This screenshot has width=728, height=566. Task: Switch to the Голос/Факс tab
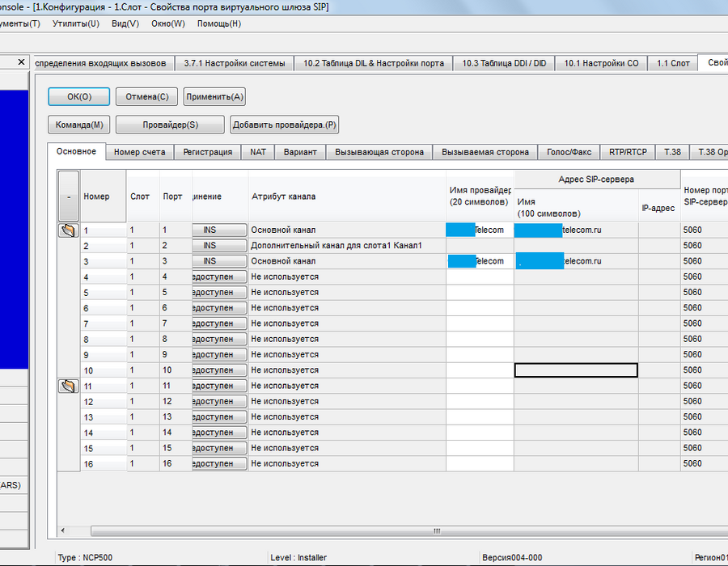coord(569,152)
